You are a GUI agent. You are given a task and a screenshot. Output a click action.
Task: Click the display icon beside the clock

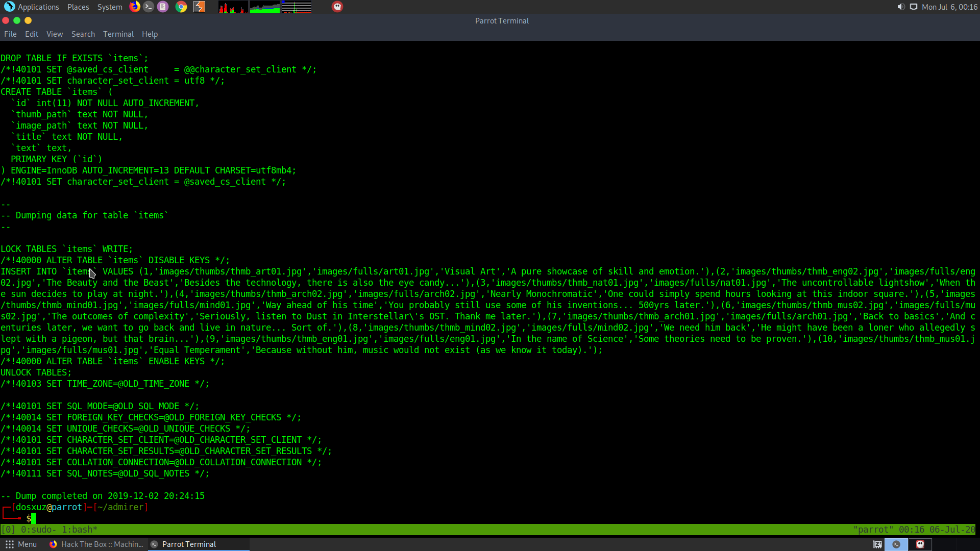(x=914, y=7)
